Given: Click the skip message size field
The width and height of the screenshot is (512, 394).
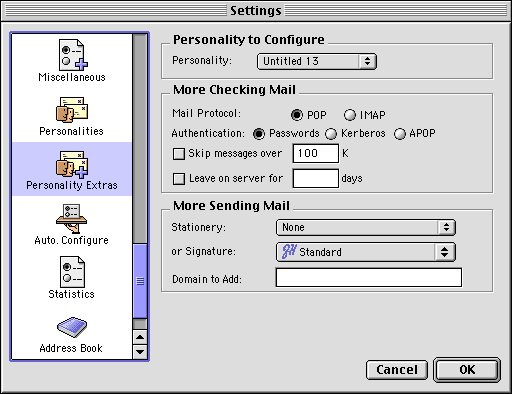Looking at the screenshot, I should (316, 153).
